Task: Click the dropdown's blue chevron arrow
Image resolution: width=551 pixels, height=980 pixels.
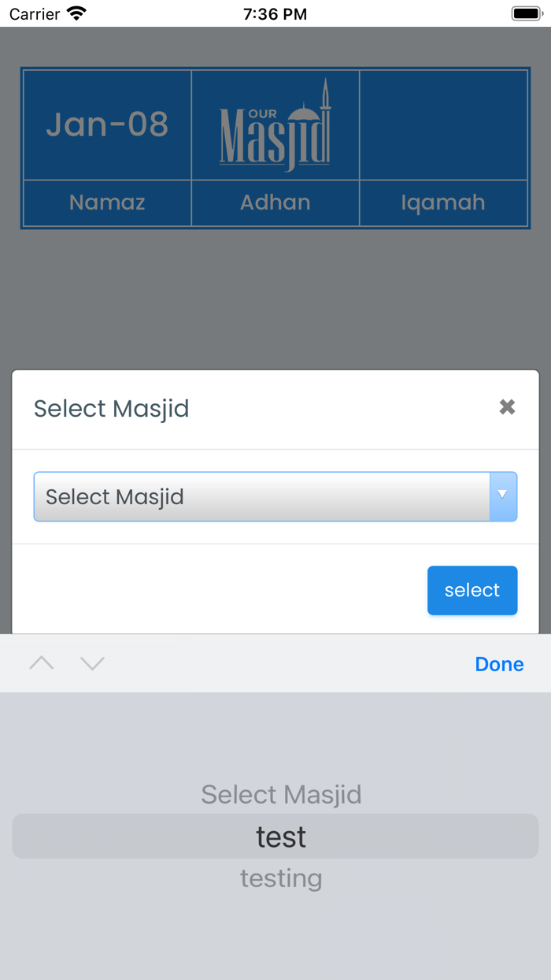Action: coord(502,496)
